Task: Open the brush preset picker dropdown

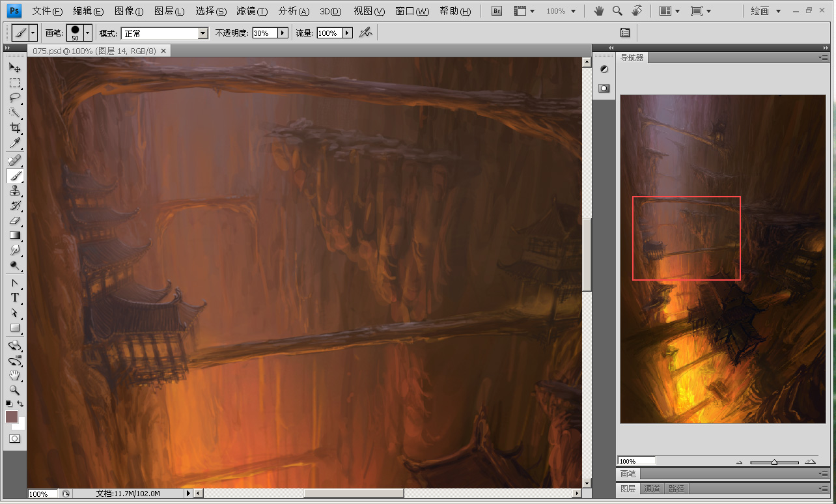Action: [87, 33]
